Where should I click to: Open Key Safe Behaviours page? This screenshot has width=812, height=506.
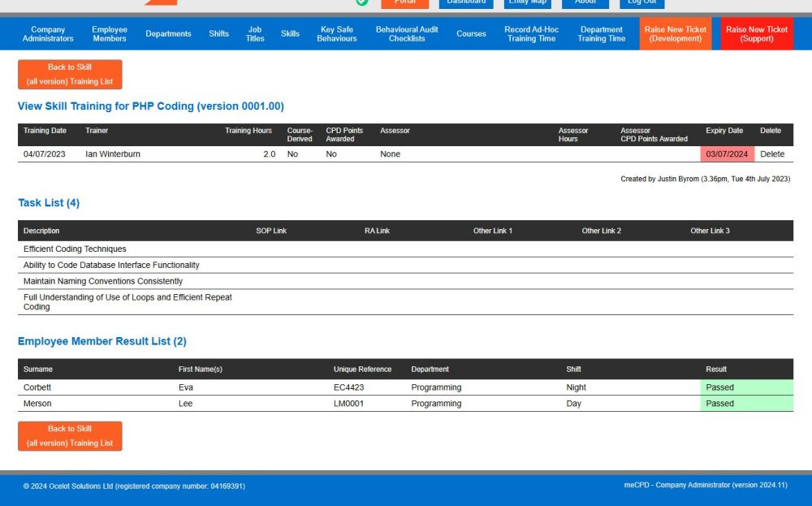(x=336, y=34)
